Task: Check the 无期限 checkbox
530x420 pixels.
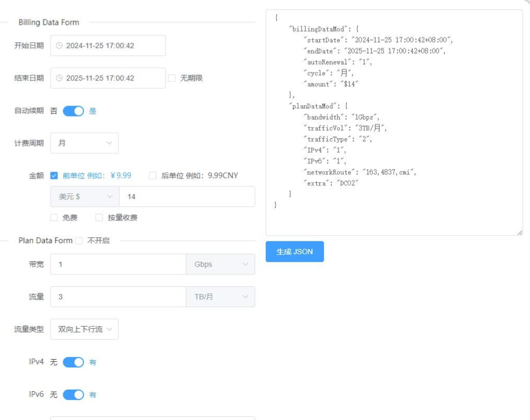Action: point(172,78)
